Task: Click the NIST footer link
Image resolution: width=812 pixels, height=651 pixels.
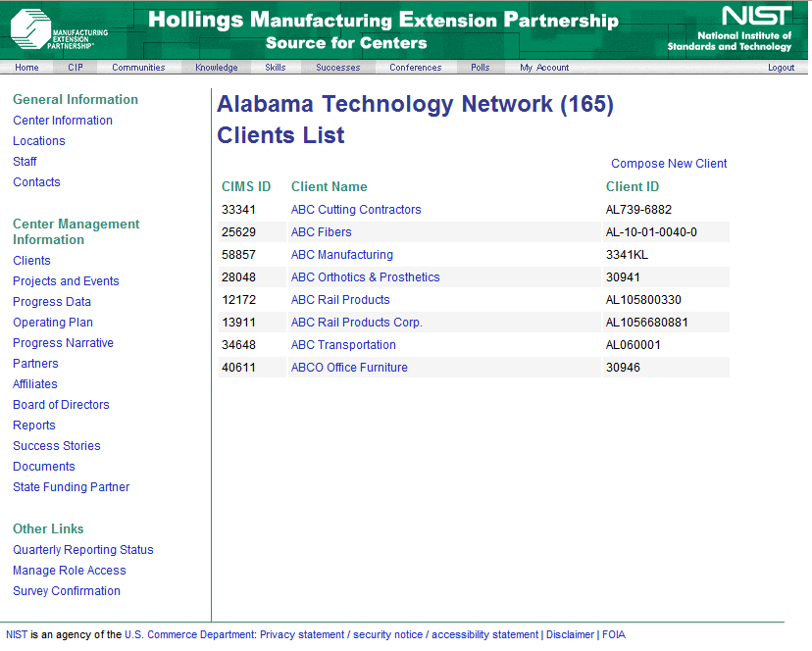Action: click(x=17, y=634)
